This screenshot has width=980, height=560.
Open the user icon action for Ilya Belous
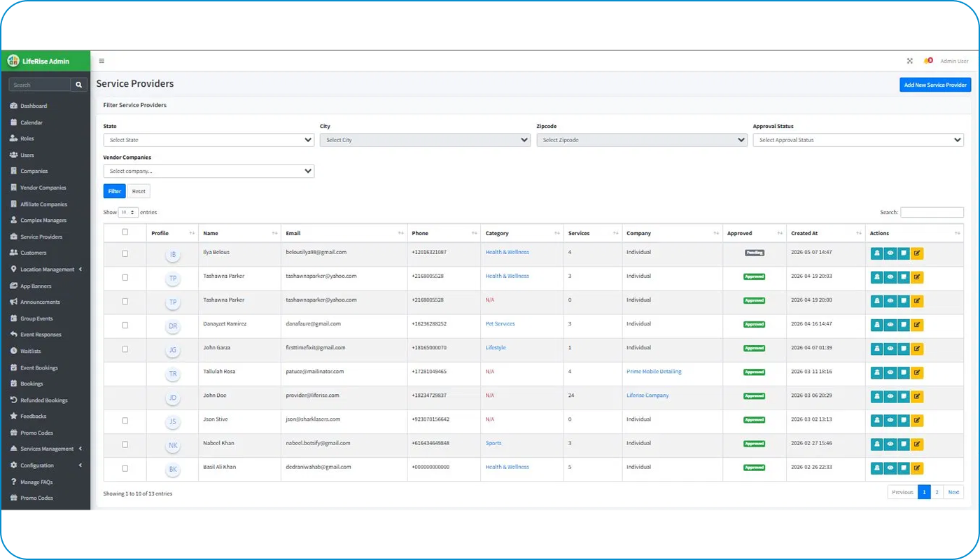[x=876, y=253]
